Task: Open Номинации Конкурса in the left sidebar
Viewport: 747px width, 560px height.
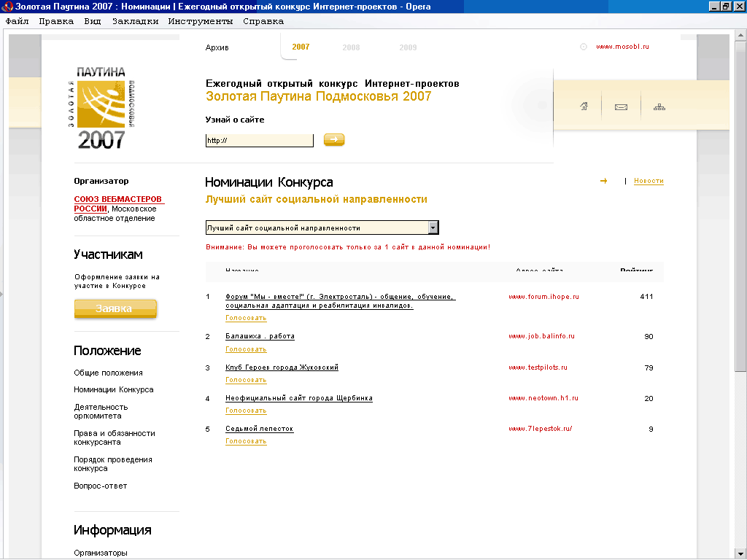Action: pyautogui.click(x=114, y=389)
